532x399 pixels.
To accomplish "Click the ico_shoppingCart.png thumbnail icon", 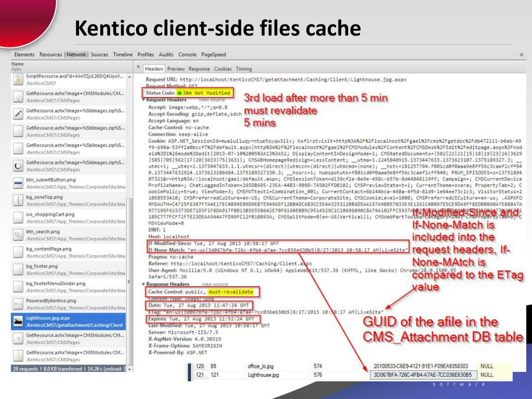I will coord(18,218).
